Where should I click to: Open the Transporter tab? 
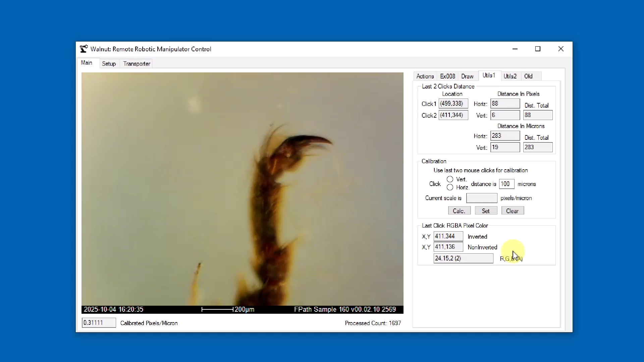click(137, 64)
